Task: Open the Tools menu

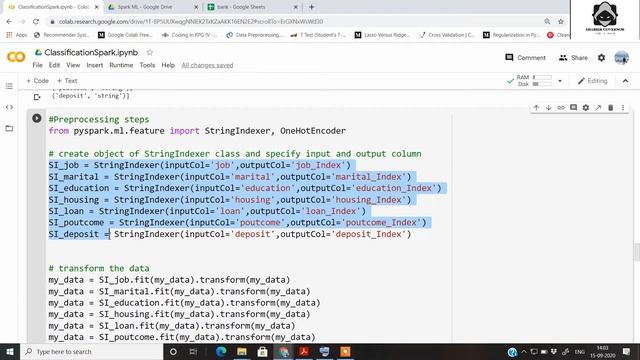Action: click(x=147, y=65)
